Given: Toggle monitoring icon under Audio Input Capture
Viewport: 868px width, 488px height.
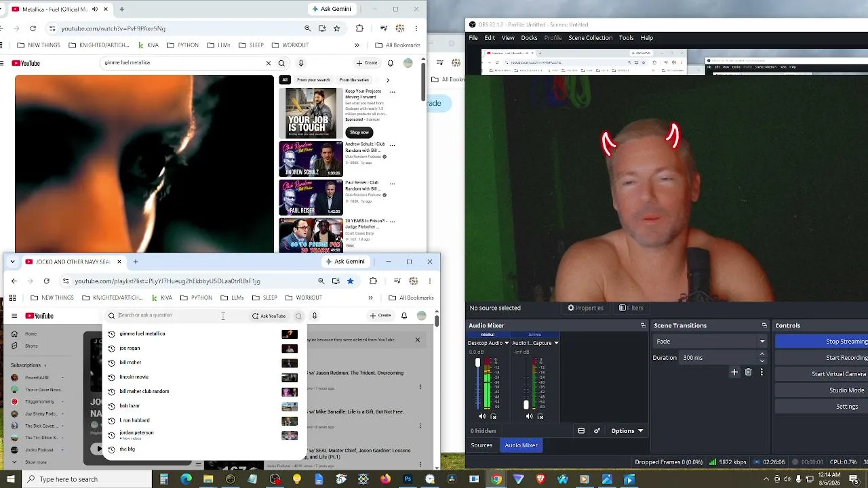Looking at the screenshot, I should click(x=540, y=416).
